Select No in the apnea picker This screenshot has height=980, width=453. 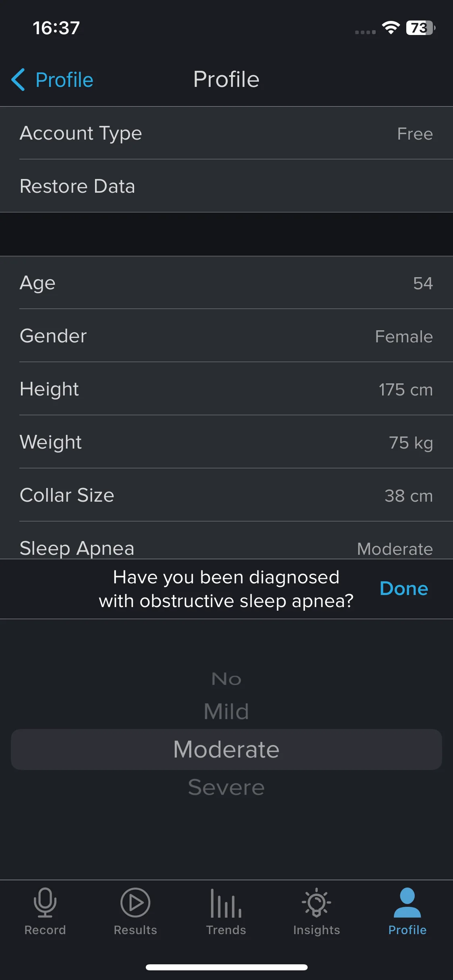tap(226, 679)
